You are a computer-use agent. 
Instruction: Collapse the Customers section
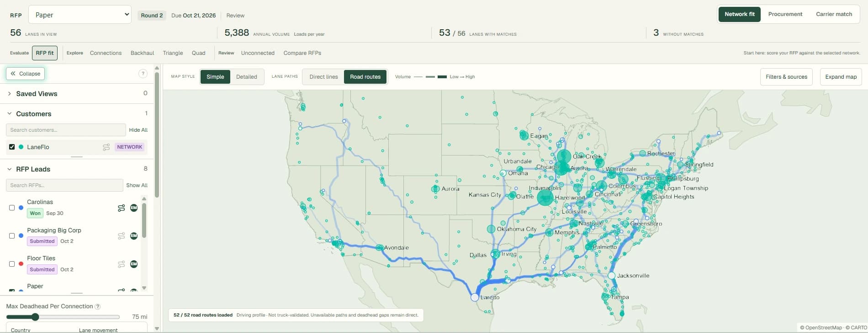tap(77, 114)
